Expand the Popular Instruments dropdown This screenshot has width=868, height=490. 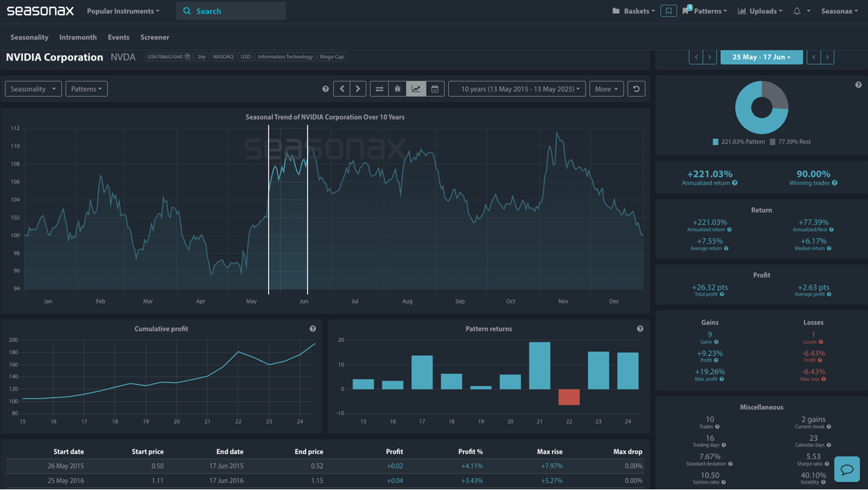click(x=123, y=11)
